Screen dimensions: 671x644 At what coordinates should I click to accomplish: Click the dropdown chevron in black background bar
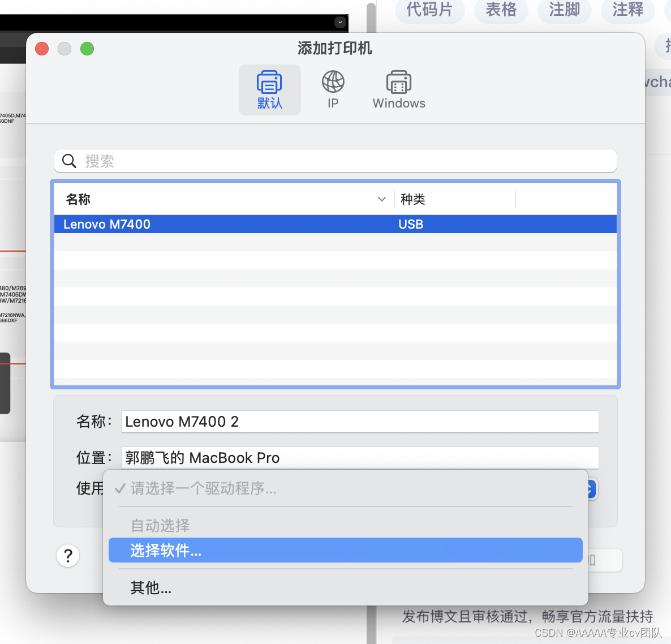pyautogui.click(x=340, y=22)
